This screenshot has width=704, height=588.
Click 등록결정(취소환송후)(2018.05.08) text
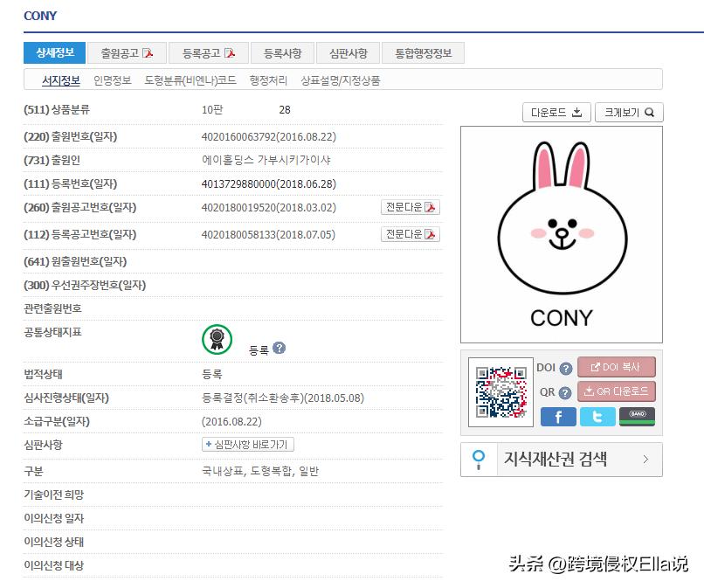(x=283, y=398)
